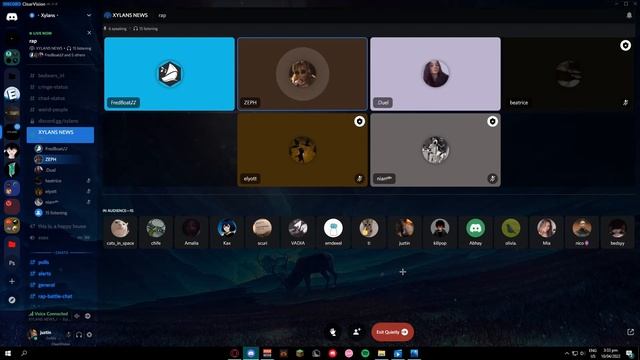Open File Explorer from the taskbar
Viewport: 640px width, 360px height.
pos(382,353)
